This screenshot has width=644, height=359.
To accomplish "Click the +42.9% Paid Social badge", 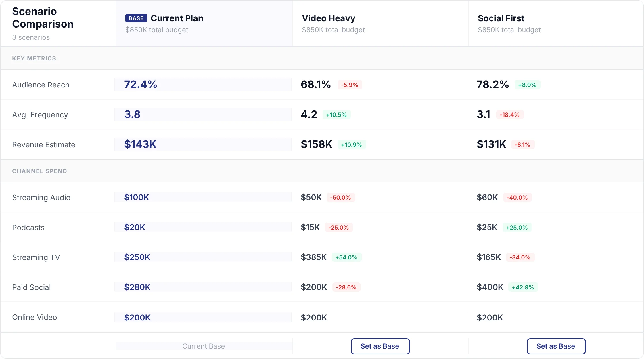I will tap(523, 287).
